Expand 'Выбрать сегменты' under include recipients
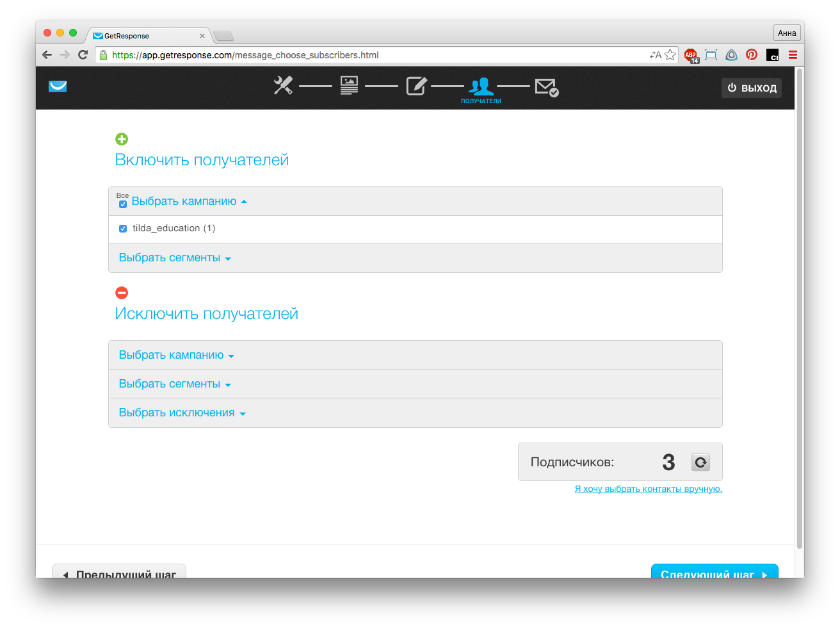 [x=175, y=258]
